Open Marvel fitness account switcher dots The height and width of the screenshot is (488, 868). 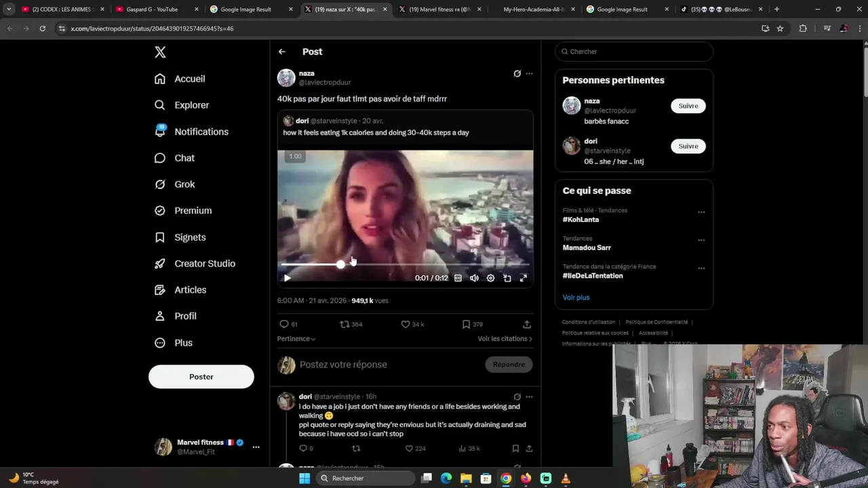click(256, 447)
